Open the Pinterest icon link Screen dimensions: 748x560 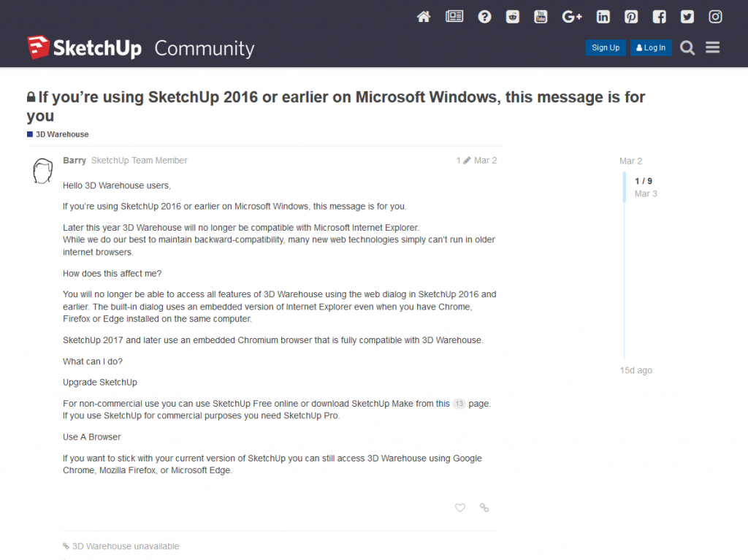(631, 17)
